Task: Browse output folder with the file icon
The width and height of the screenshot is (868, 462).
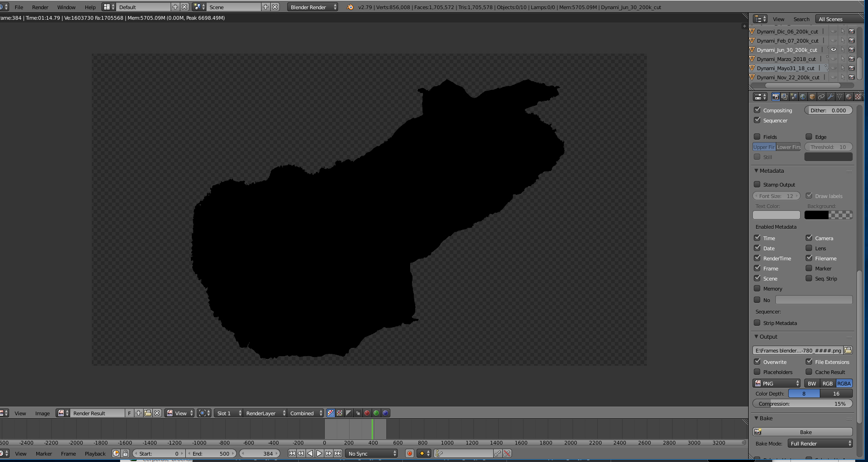Action: (848, 350)
